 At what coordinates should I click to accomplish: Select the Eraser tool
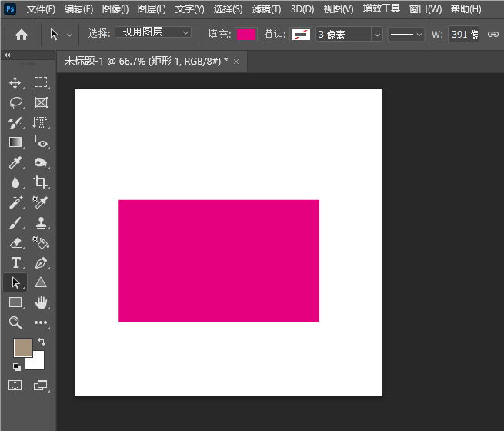[15, 242]
